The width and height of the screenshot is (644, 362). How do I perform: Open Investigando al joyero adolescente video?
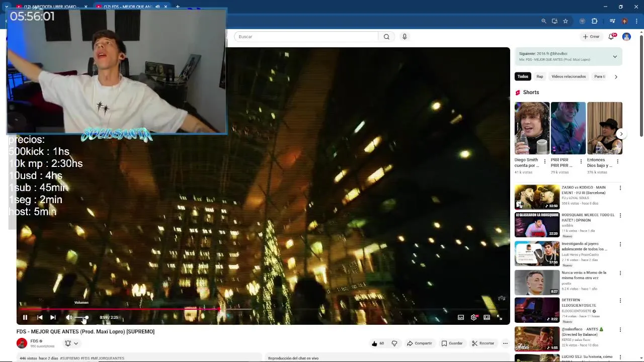pos(537,253)
